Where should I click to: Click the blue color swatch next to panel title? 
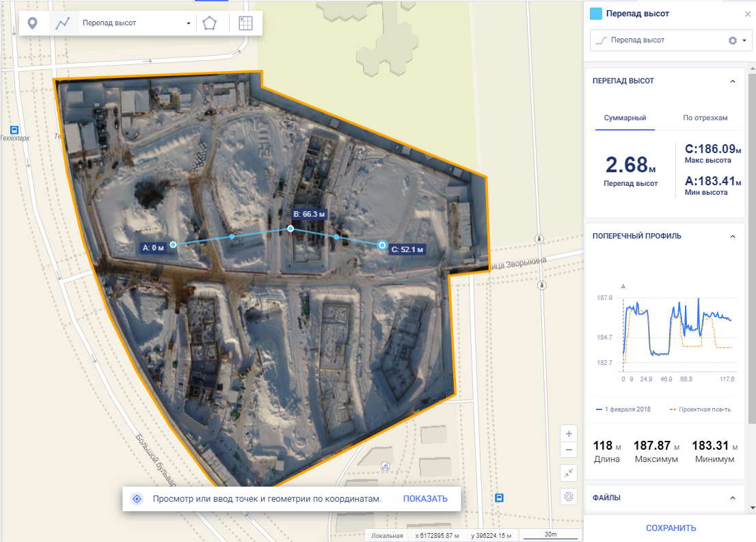tap(596, 14)
